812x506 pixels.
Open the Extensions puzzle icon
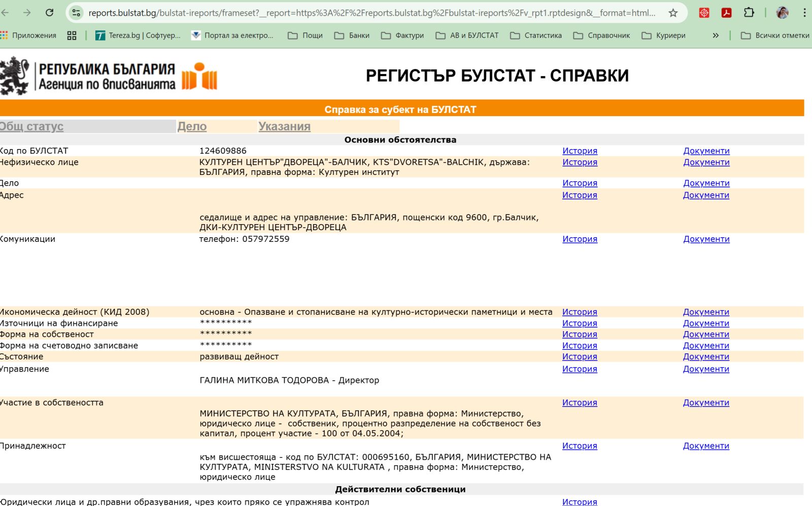pyautogui.click(x=749, y=13)
